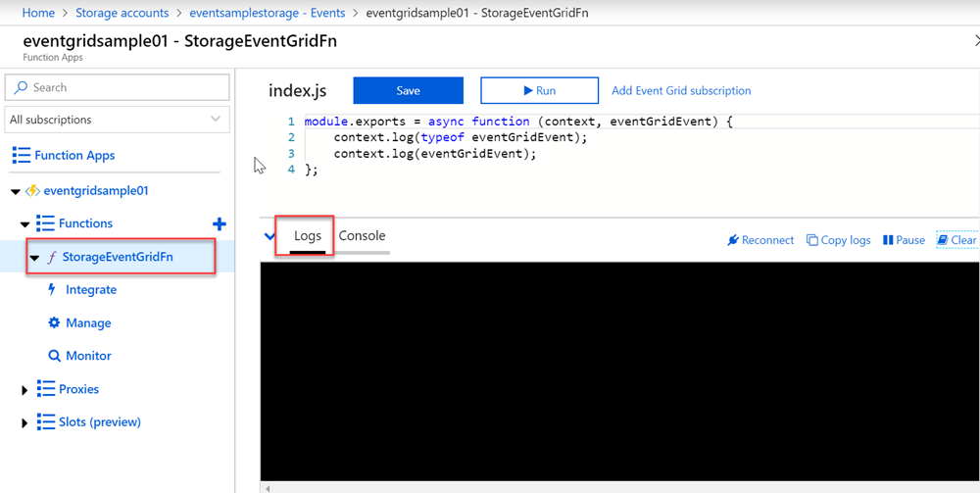Switch to the Logs tab
The width and height of the screenshot is (980, 493).
(x=308, y=235)
